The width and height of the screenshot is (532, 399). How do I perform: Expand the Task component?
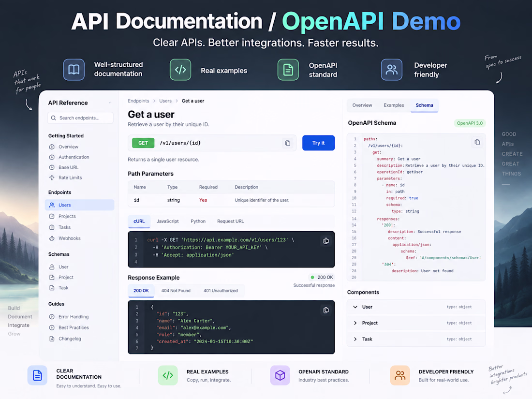(x=355, y=339)
